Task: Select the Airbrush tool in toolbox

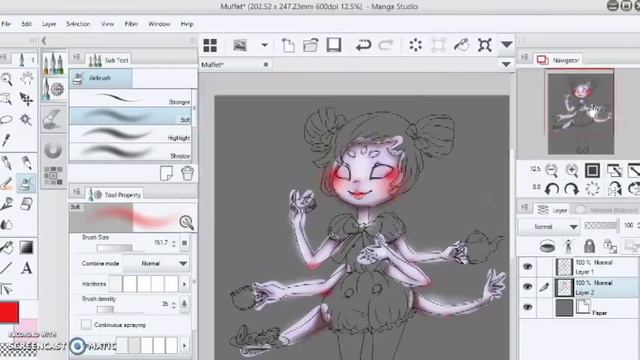Action: click(26, 183)
